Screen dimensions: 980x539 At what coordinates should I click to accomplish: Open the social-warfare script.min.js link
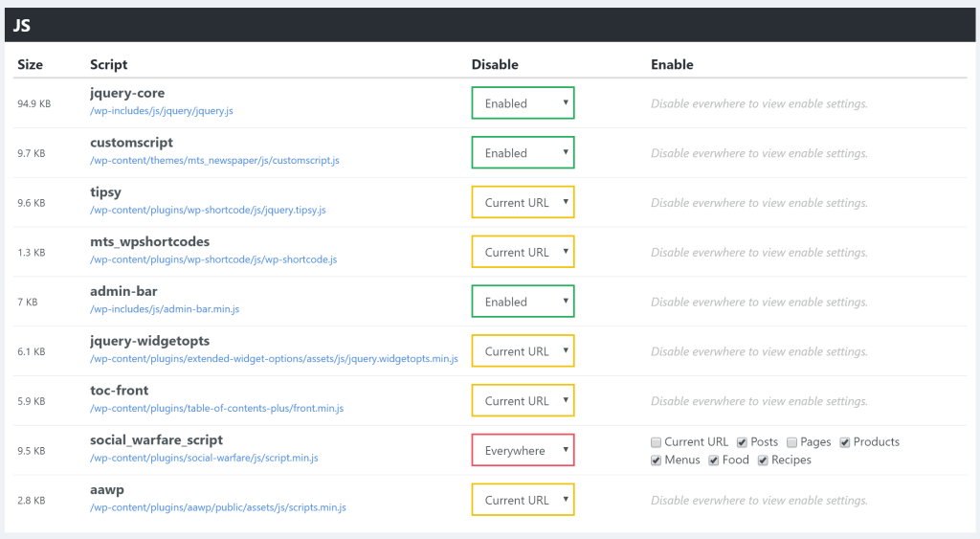point(204,458)
